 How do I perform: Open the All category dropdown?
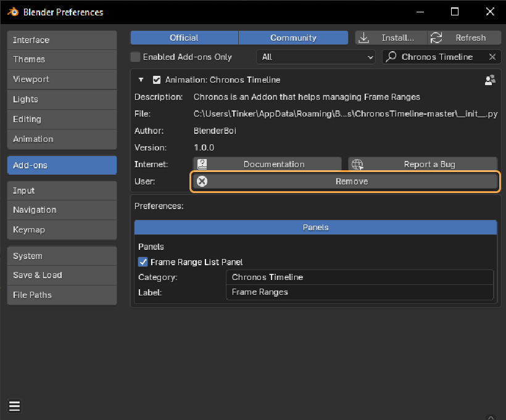tap(317, 57)
